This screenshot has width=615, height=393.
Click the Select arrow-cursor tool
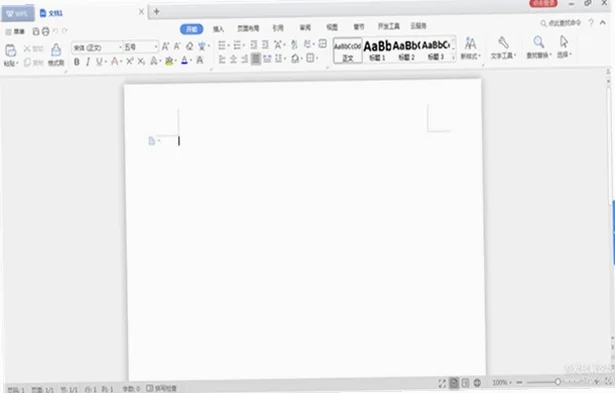click(x=564, y=42)
